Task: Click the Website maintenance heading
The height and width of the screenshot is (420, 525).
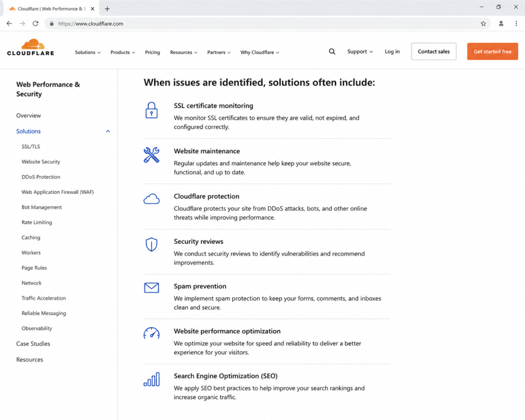Action: point(207,151)
